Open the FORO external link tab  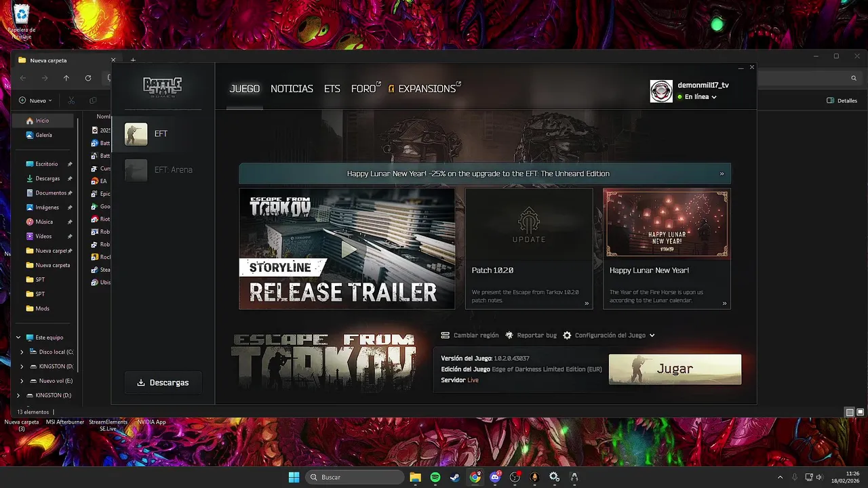point(366,89)
